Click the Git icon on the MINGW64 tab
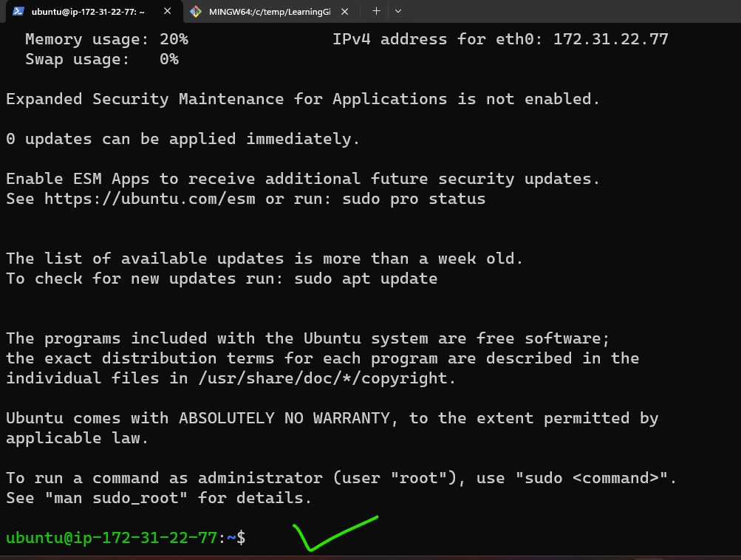This screenshot has width=741, height=560. tap(196, 12)
